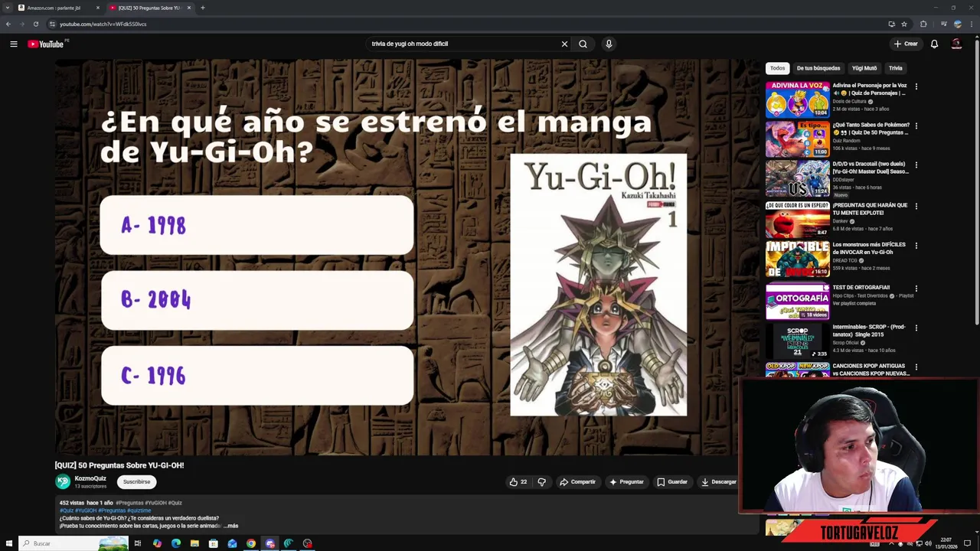
Task: Click the Descargar button
Action: (x=718, y=482)
